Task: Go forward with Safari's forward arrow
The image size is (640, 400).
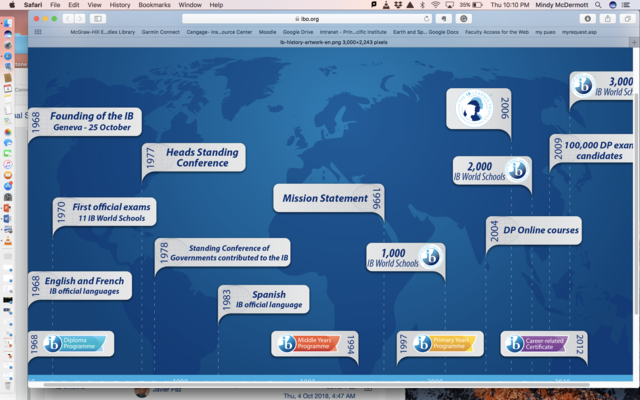Action: (x=80, y=19)
